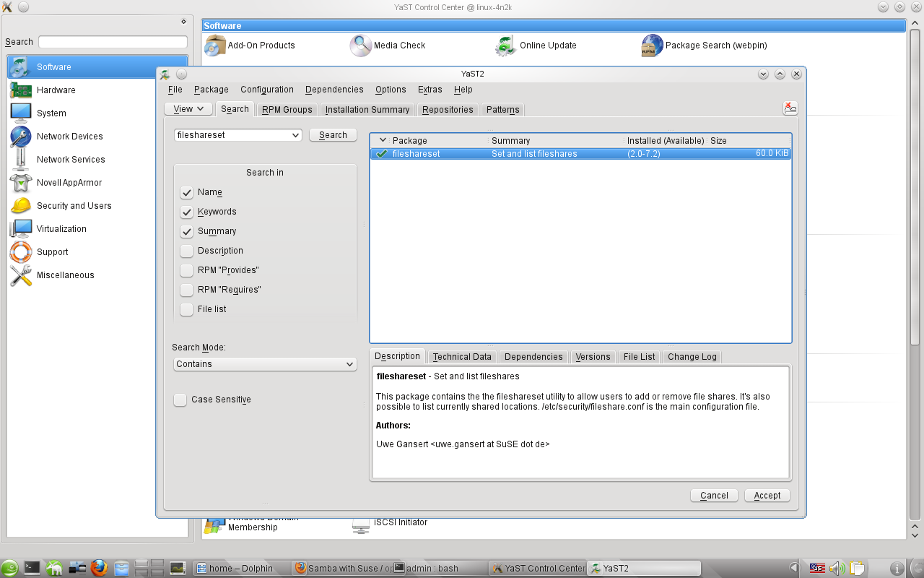This screenshot has height=578, width=924.
Task: Select the Software category icon in sidebar
Action: click(20, 67)
